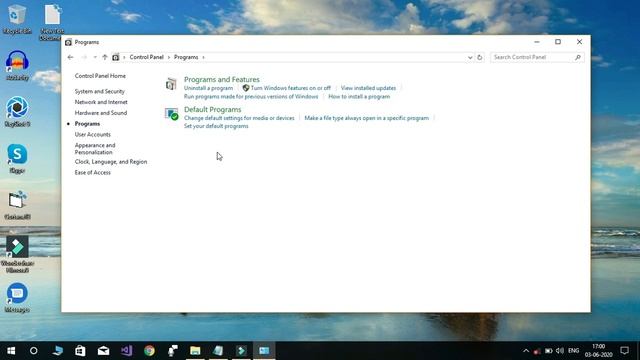This screenshot has height=360, width=640.
Task: Click Turn Windows features on or off
Action: (291, 88)
